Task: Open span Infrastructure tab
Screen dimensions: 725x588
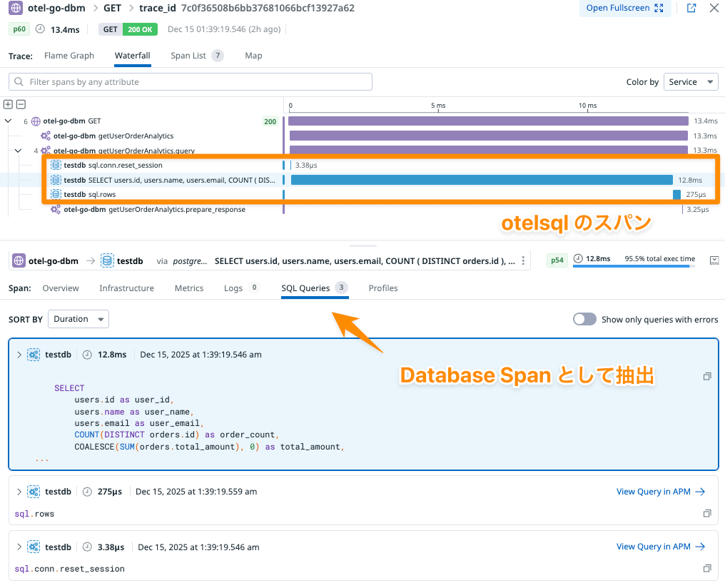Action: click(127, 288)
